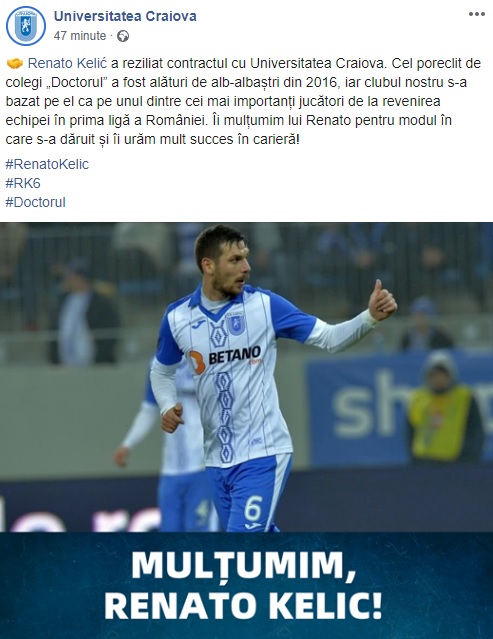Click the number 6 on the shorts
This screenshot has height=639, width=493.
coord(253,508)
